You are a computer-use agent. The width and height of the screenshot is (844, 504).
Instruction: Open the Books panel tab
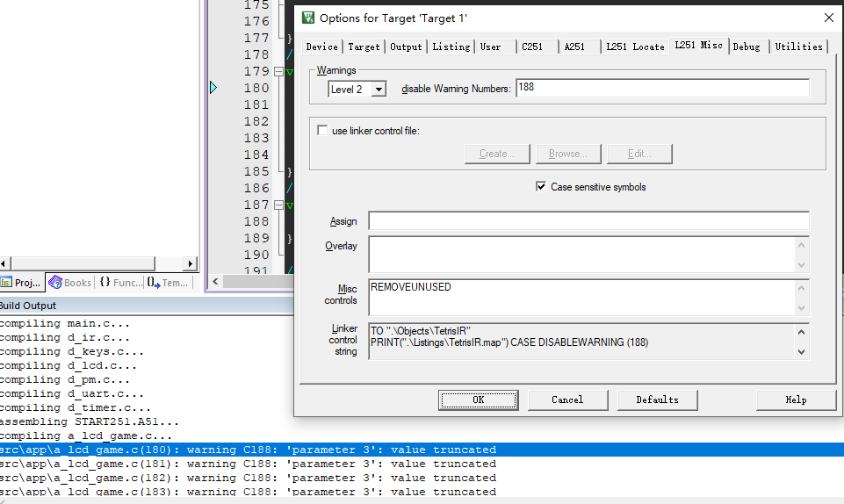[x=70, y=283]
